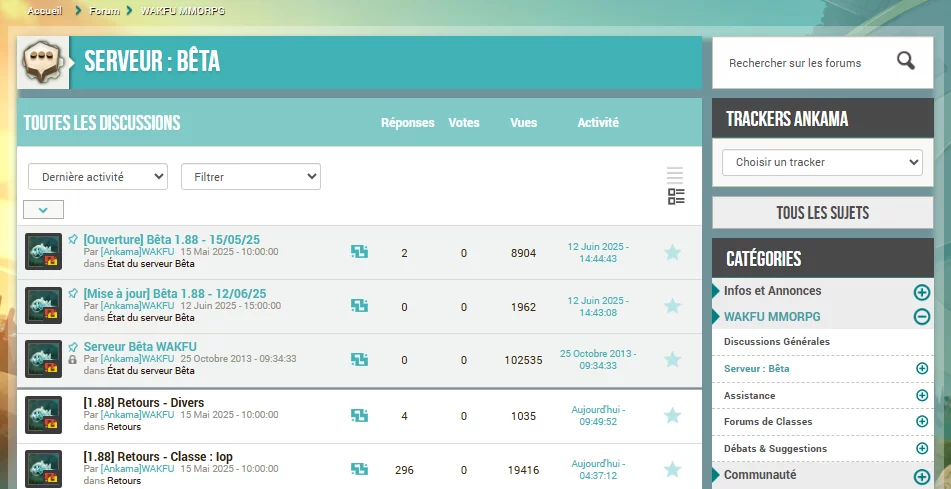The image size is (951, 489).
Task: Click Réponses column header
Action: coord(408,123)
